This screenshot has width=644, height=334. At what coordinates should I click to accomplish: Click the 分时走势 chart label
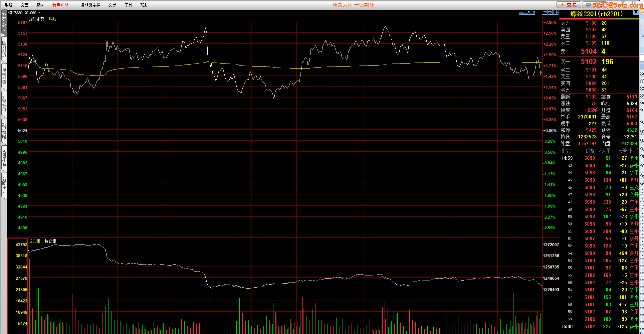tap(37, 19)
